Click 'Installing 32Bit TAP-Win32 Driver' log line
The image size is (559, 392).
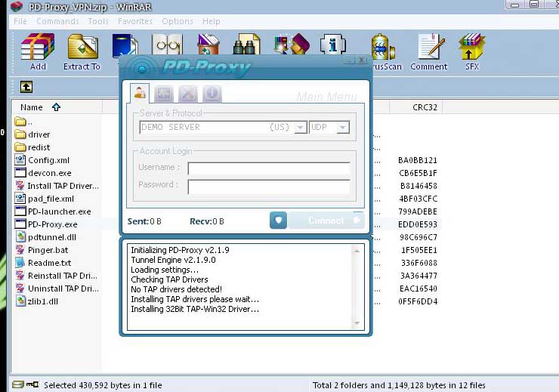click(x=195, y=309)
